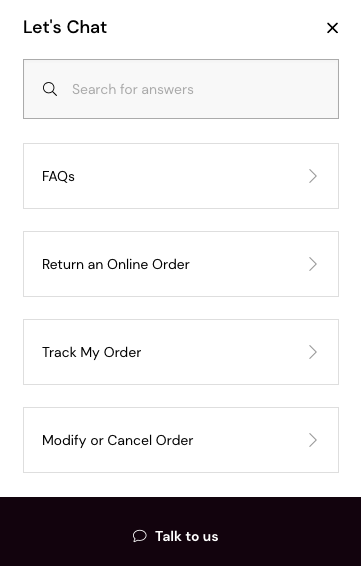Expand the Modify or Cancel Order chevron
This screenshot has width=361, height=566.
(313, 440)
